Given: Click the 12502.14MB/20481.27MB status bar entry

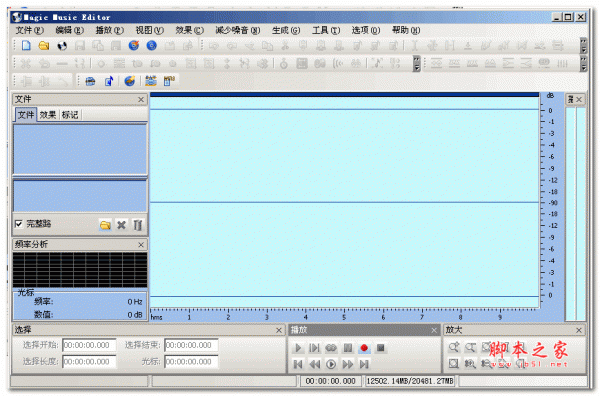Looking at the screenshot, I should click(410, 381).
